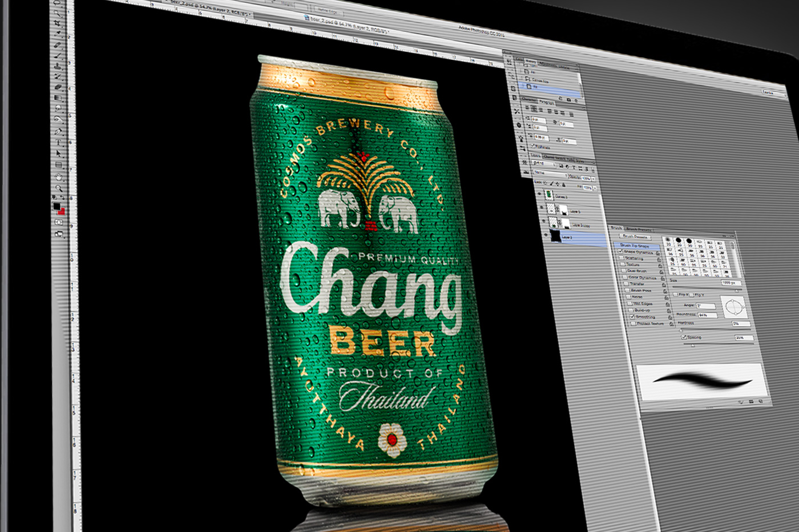Click the Hardness slider handle

tap(681, 331)
